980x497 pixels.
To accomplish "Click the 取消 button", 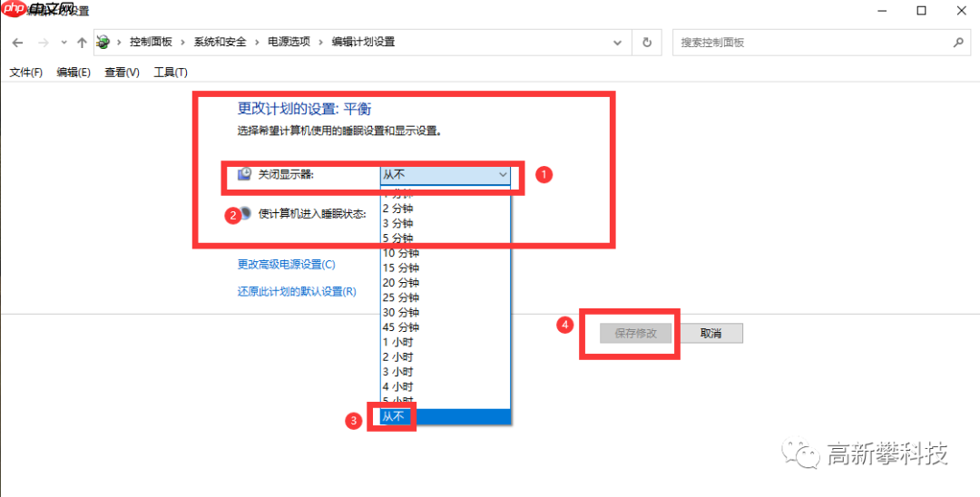I will (711, 334).
